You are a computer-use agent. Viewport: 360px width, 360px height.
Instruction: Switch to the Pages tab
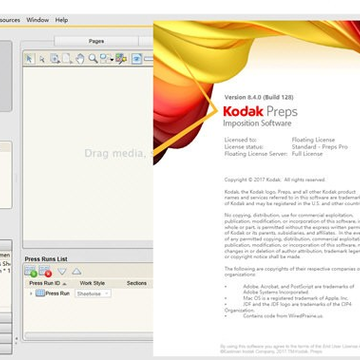pyautogui.click(x=96, y=41)
